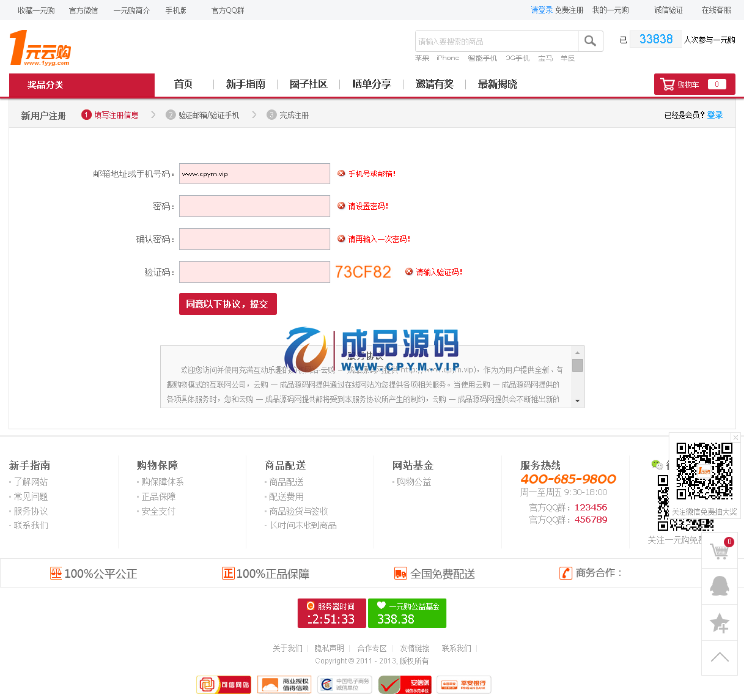Viewport: 744px width, 700px height.
Task: Click the floating WeChat QR code image
Action: [x=704, y=471]
